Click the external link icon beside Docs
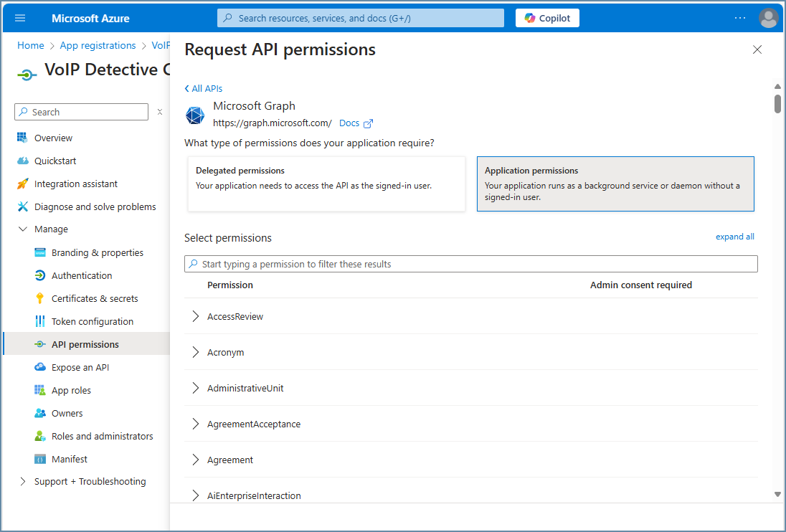The height and width of the screenshot is (532, 786). click(369, 123)
